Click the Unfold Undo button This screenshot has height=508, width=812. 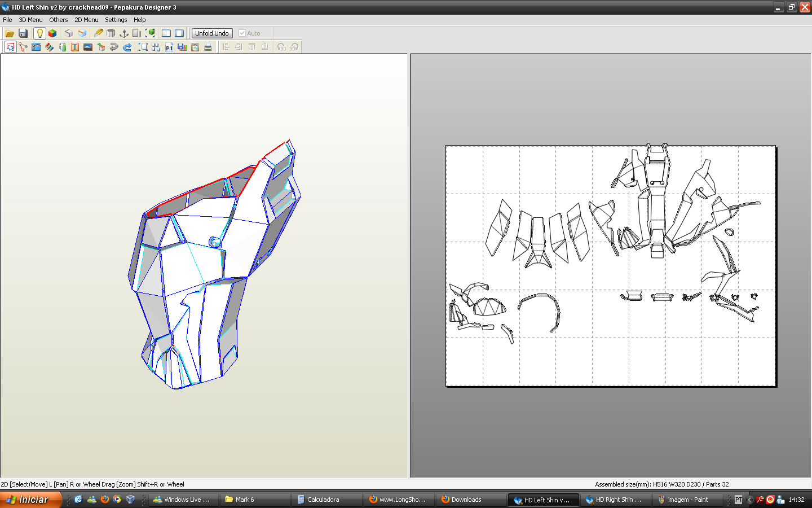[212, 33]
